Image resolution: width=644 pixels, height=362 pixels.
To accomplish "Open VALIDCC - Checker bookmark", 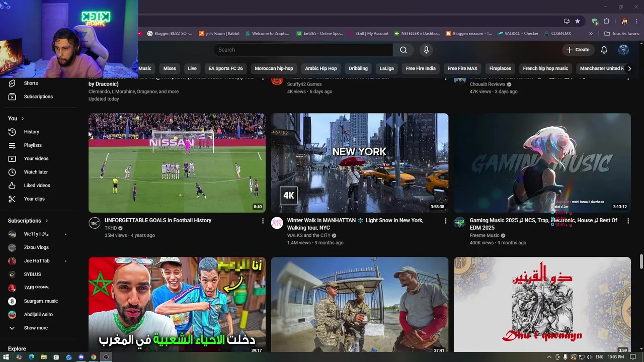I will [518, 34].
